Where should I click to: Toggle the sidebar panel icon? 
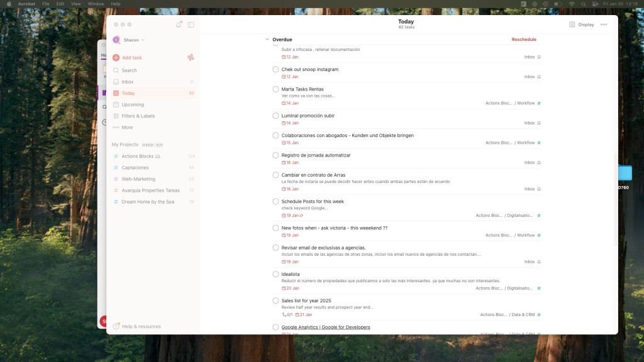coord(191,25)
